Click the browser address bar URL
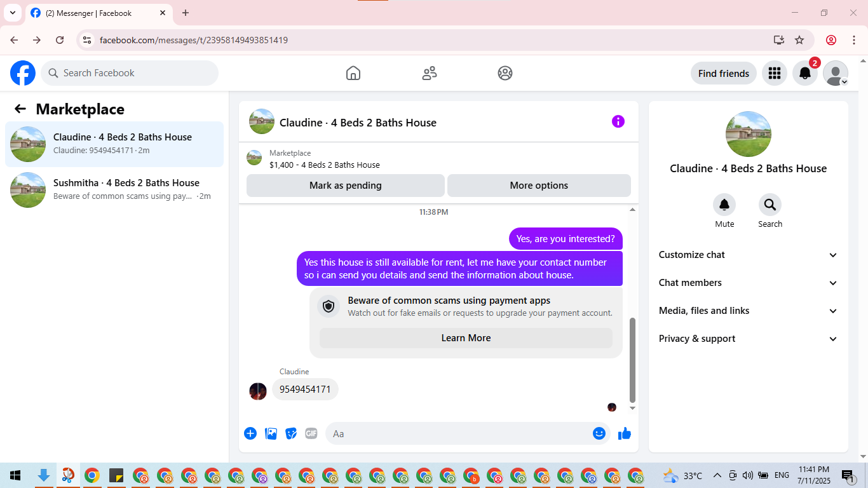This screenshot has width=868, height=488. tap(194, 40)
